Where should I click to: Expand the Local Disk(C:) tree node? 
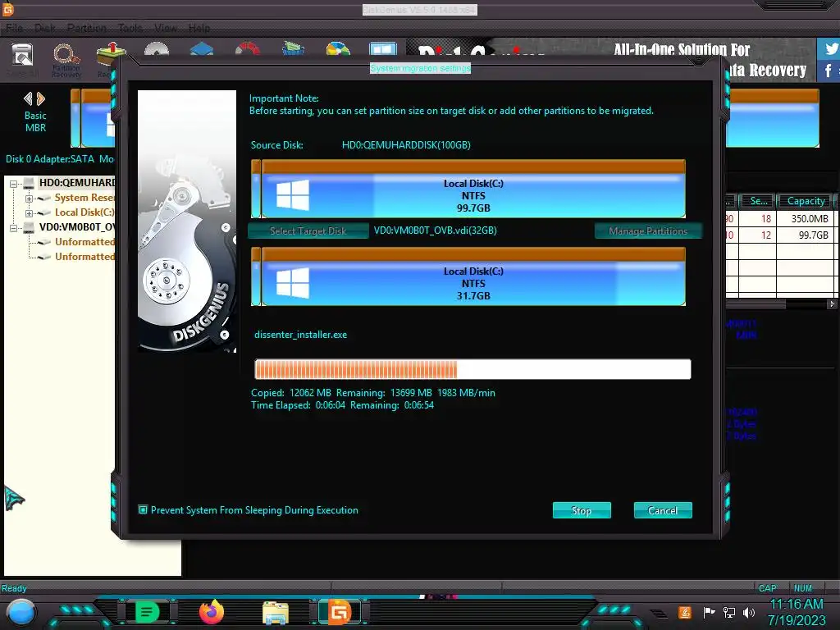29,213
